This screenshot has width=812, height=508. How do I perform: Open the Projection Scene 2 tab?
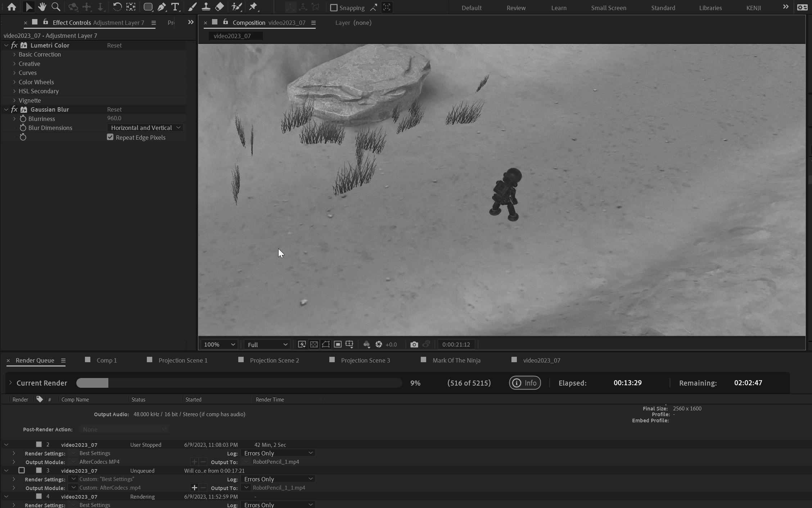pos(274,360)
